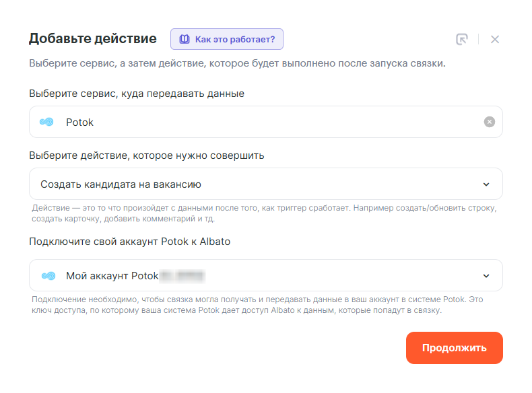This screenshot has height=393, width=532.
Task: Click label 'Выберите сервис, куда передавать данные'
Action: tap(136, 94)
